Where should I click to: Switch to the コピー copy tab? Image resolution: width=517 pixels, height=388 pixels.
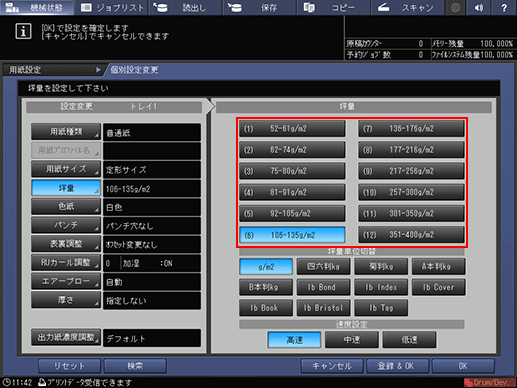pyautogui.click(x=334, y=7)
